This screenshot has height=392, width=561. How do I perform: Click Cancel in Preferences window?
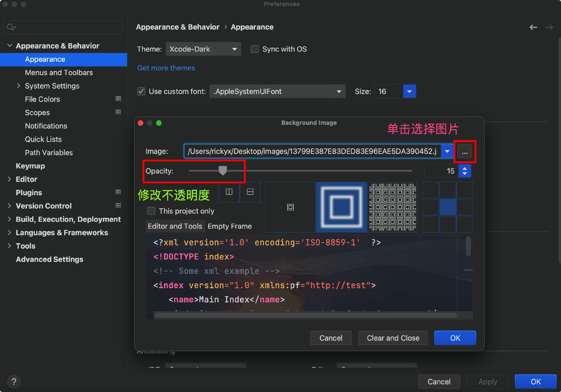439,381
